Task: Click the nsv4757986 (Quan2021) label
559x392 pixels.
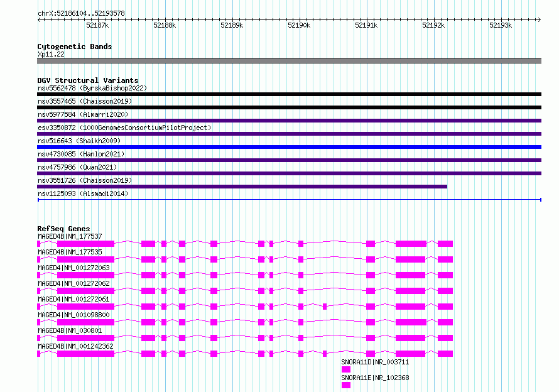Action: point(77,167)
